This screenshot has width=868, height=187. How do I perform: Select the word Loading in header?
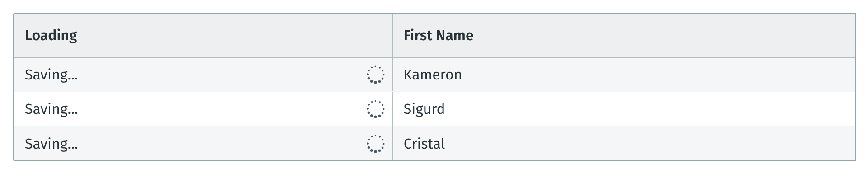pyautogui.click(x=51, y=36)
